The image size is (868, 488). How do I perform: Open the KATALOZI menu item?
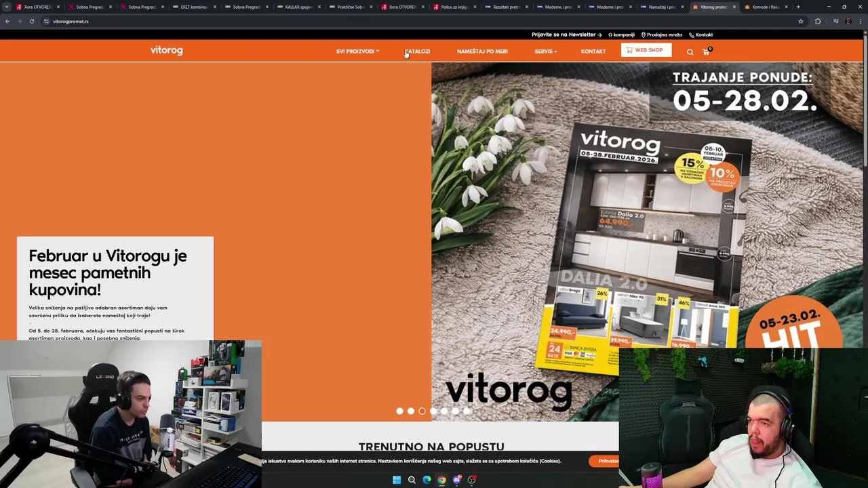click(417, 52)
